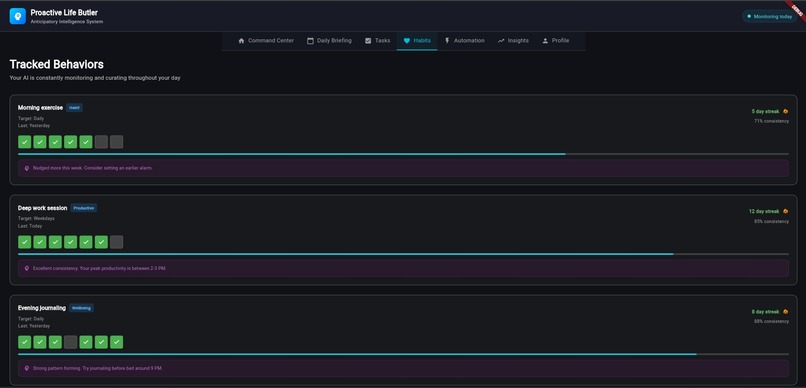Check the empty seventh day for Deep work session
The width and height of the screenshot is (806, 388).
(117, 242)
